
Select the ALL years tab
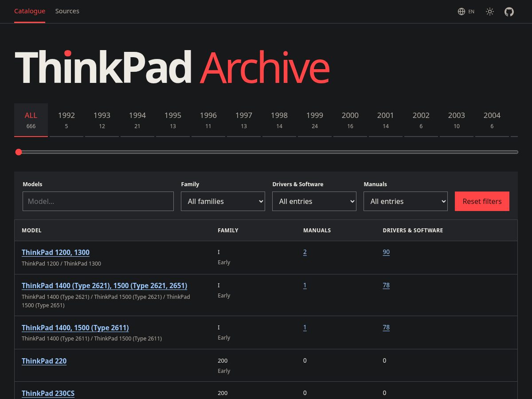(31, 120)
